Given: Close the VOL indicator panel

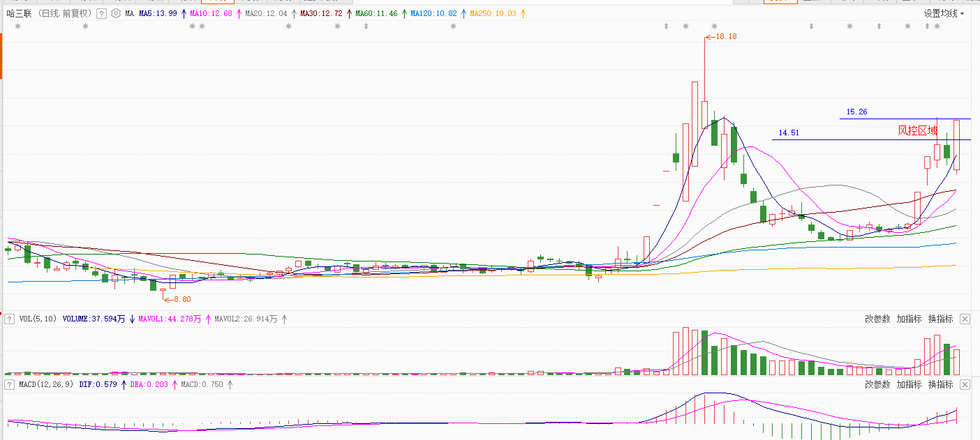Looking at the screenshot, I should [x=965, y=319].
